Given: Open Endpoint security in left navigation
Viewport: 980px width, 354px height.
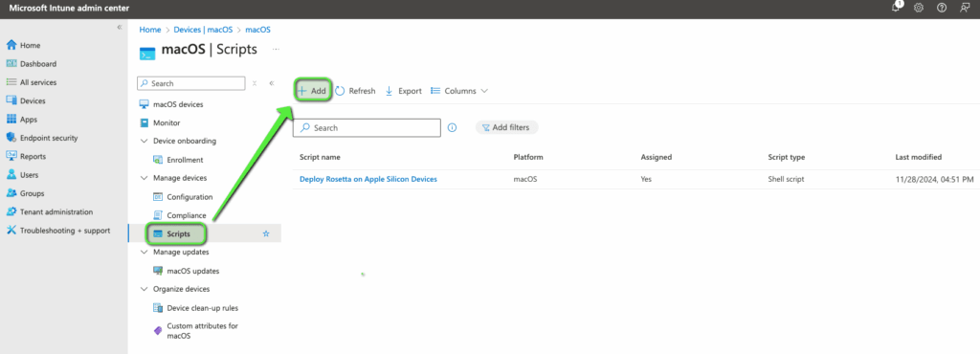Looking at the screenshot, I should coord(42,138).
